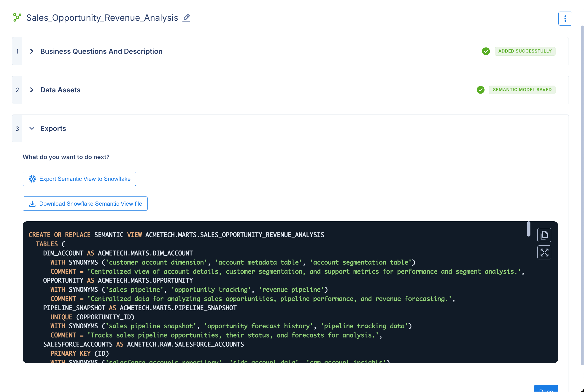Screen dimensions: 584x392
Task: Click the green model logo icon
Action: coord(17,18)
